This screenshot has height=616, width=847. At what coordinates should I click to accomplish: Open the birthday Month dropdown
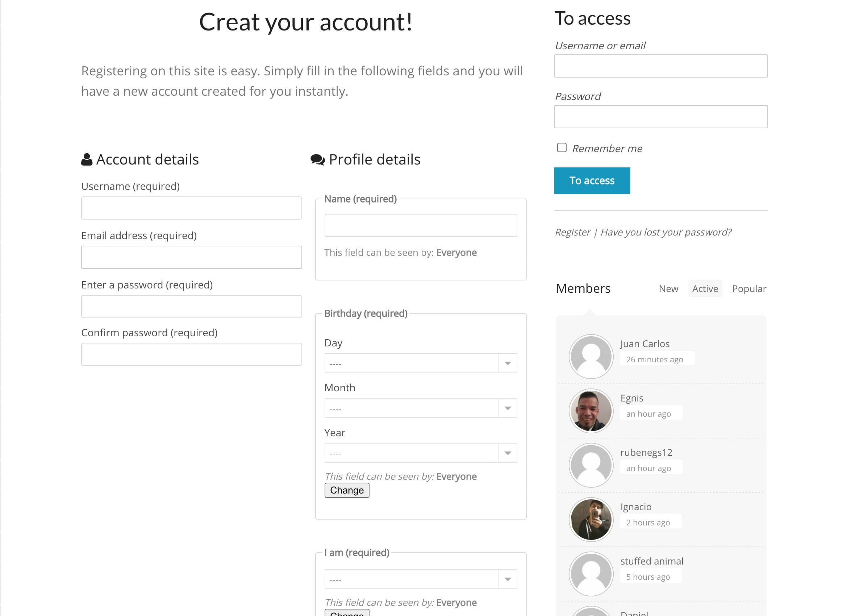421,408
